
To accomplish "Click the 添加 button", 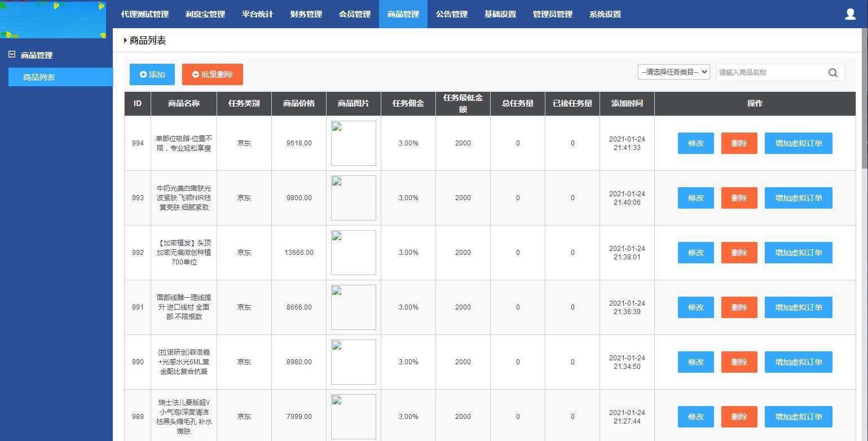I will tap(152, 74).
